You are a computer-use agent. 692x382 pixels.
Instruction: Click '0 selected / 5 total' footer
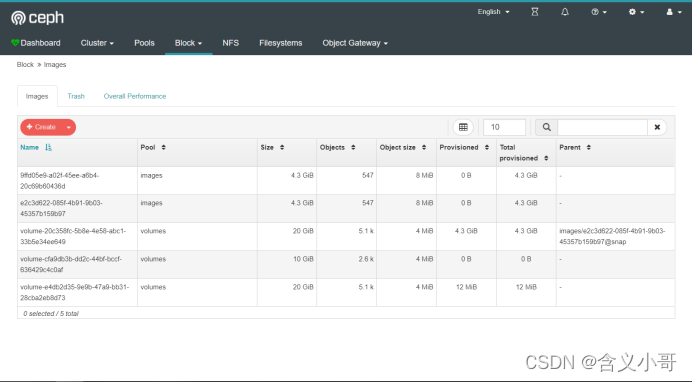point(51,313)
